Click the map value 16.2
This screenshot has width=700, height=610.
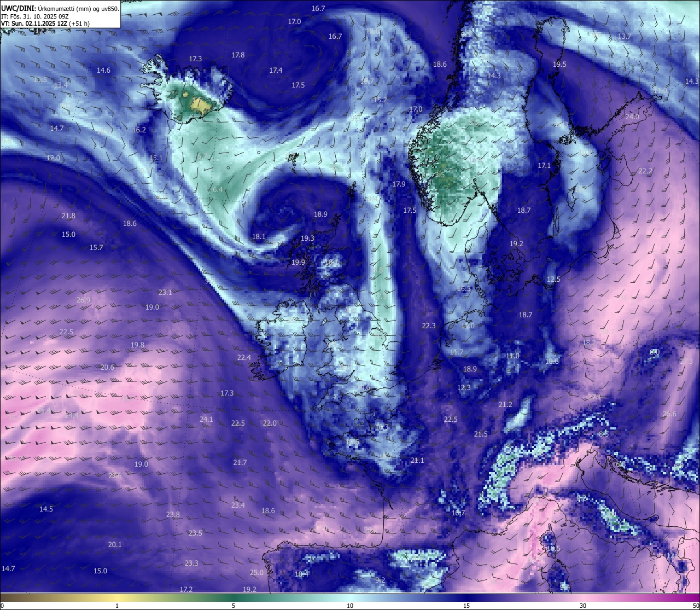point(139,130)
